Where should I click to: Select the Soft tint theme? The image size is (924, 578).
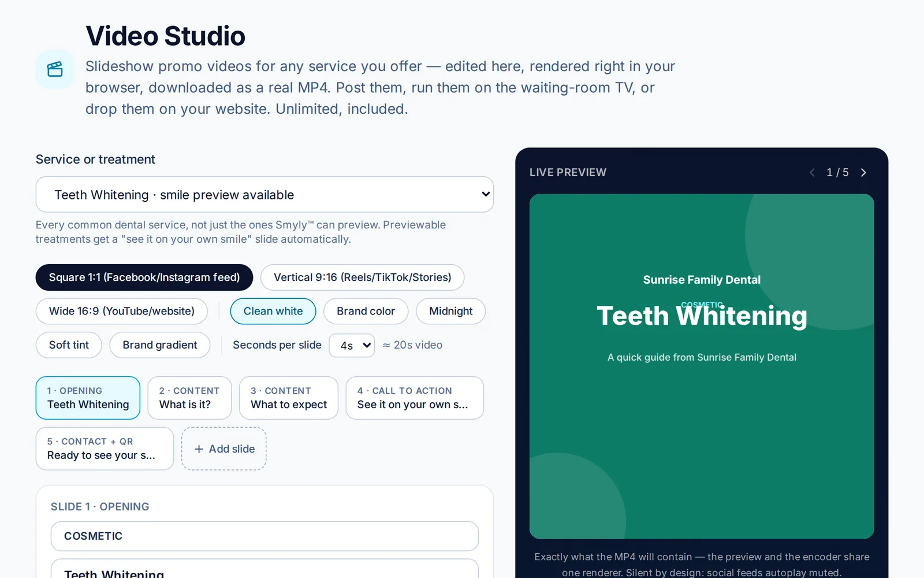(x=69, y=345)
